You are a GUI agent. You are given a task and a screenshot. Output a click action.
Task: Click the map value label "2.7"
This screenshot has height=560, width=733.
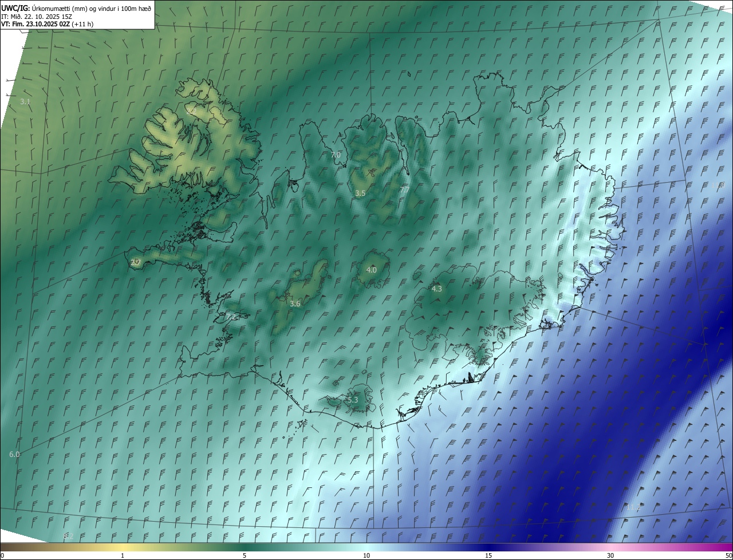point(136,263)
